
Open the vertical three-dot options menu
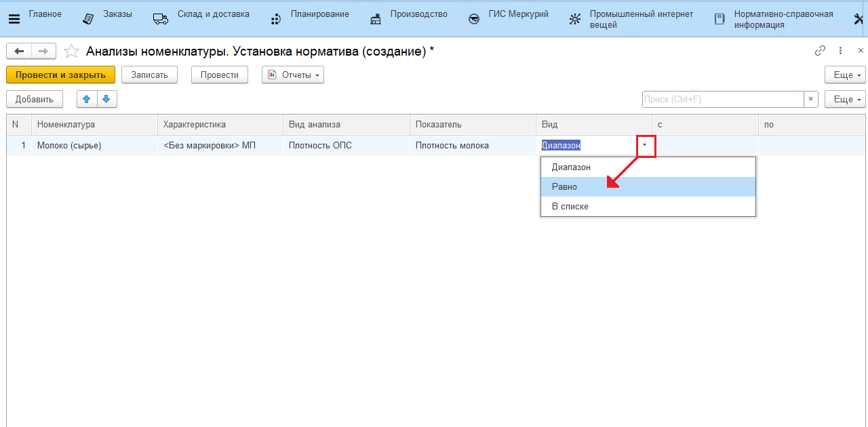(x=840, y=51)
